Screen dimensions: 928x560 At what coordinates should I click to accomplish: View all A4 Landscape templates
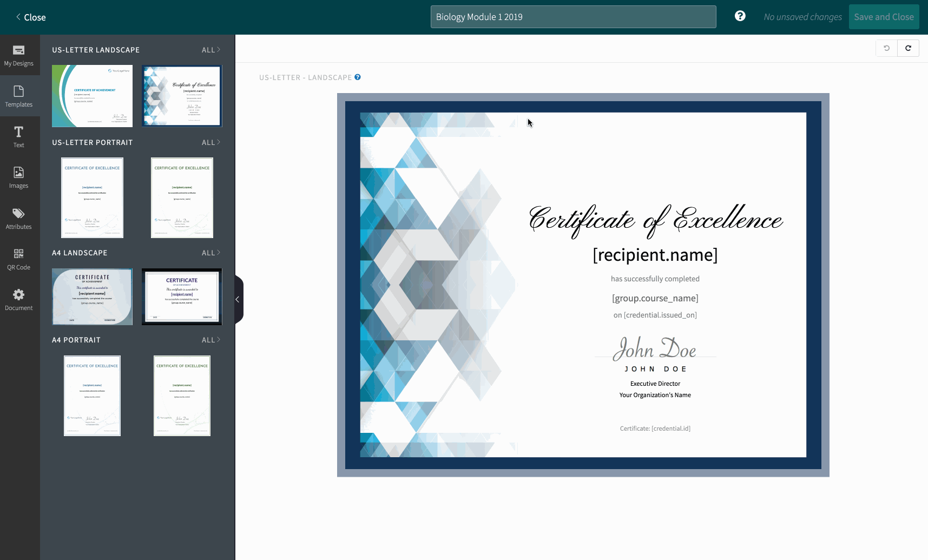click(210, 253)
